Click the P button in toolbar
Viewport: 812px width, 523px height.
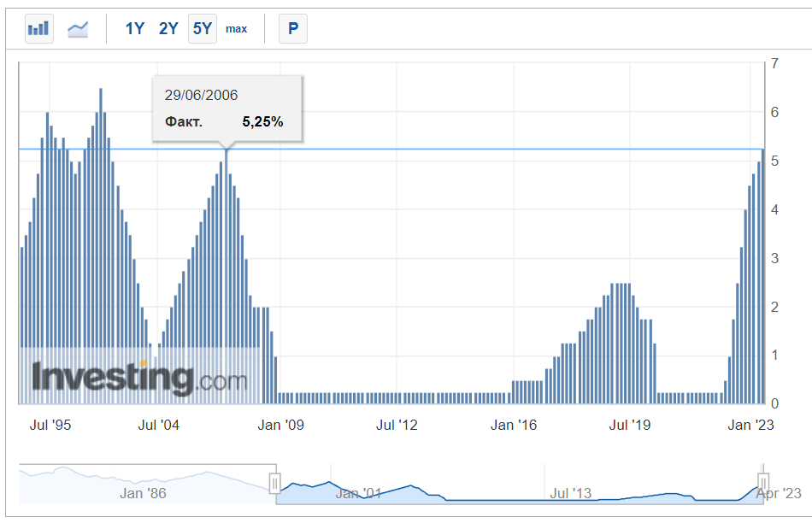[293, 28]
